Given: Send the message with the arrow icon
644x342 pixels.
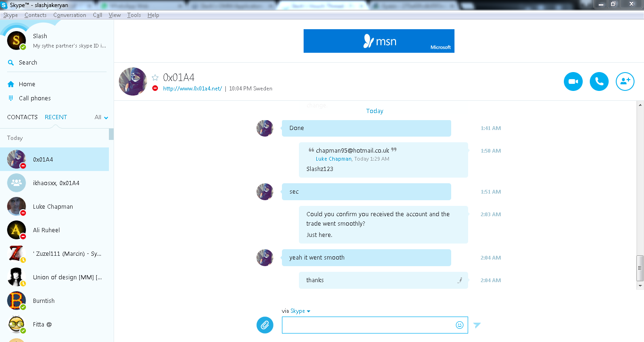Looking at the screenshot, I should click(x=477, y=325).
